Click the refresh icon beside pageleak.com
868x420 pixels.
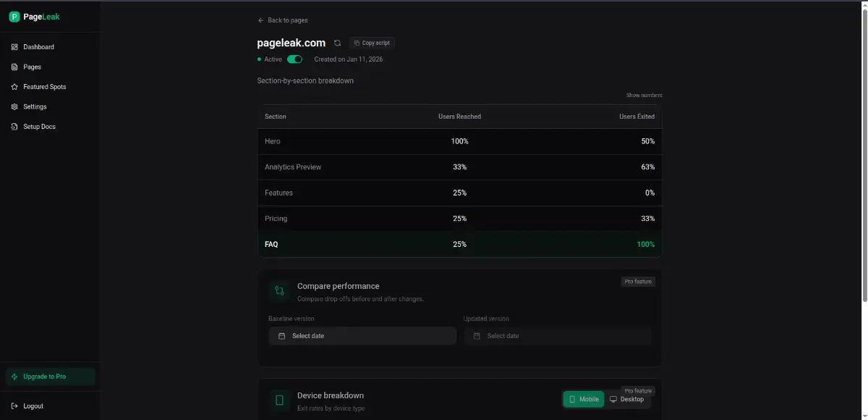[x=337, y=43]
